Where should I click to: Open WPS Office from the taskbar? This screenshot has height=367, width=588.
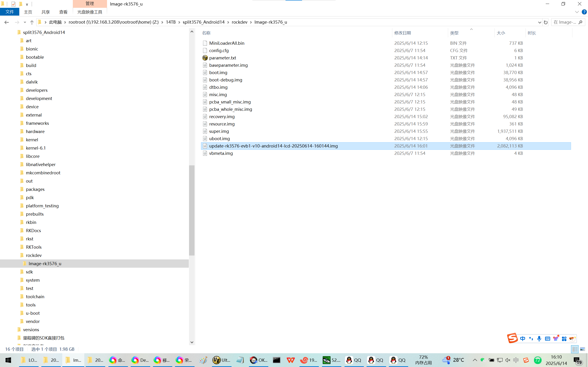[291, 360]
